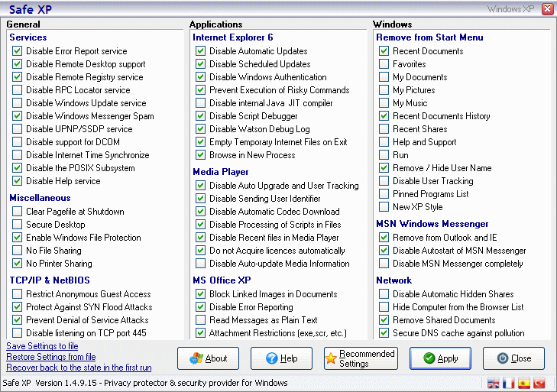Recover back to the first run state
The width and height of the screenshot is (557, 392).
[79, 367]
